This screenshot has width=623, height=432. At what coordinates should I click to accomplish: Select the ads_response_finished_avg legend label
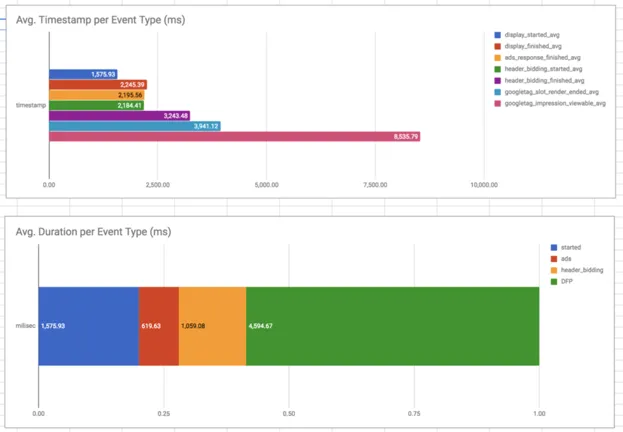pos(548,58)
